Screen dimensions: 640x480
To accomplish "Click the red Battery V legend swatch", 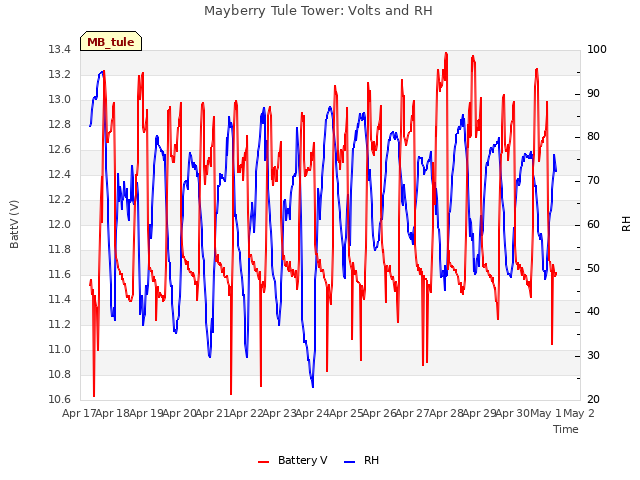I will coord(264,462).
